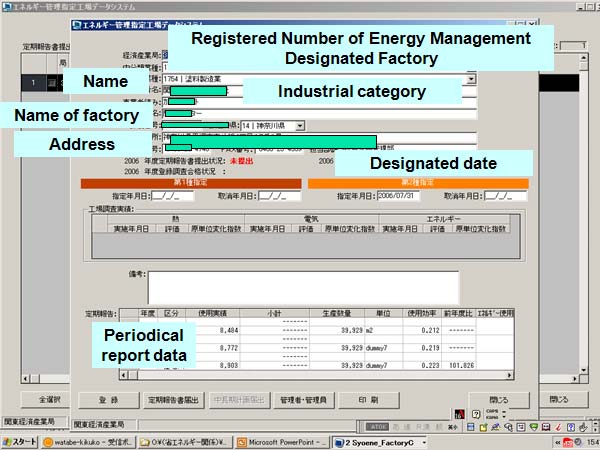
Task: Click the yellow note icon on ATOK bar
Action: click(x=483, y=427)
